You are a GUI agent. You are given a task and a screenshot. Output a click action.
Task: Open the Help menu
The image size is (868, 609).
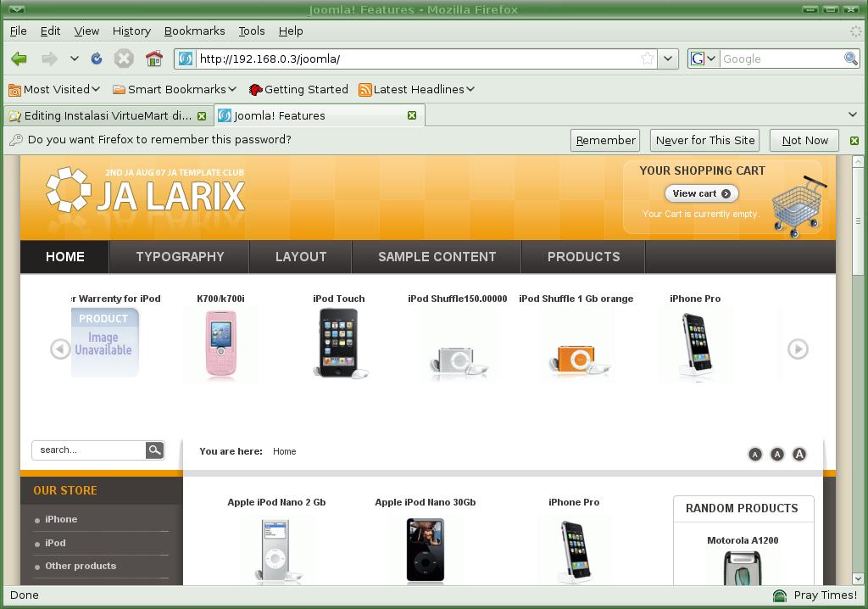point(291,31)
